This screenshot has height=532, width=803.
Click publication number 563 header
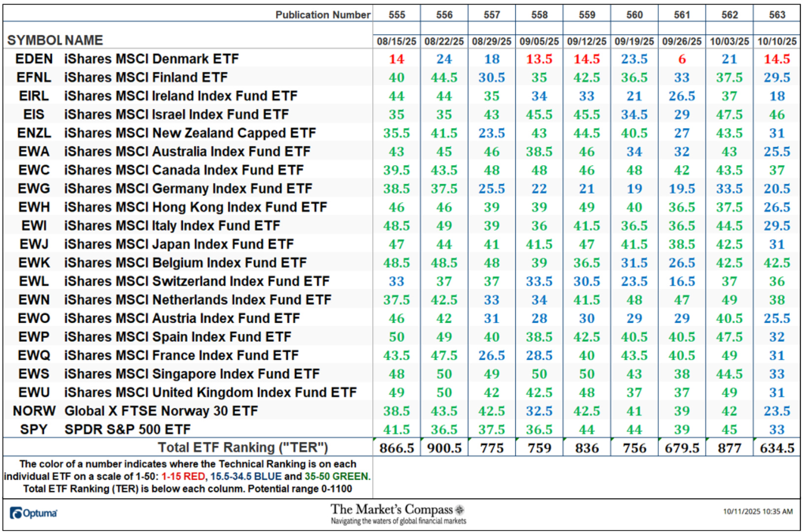[x=777, y=15]
